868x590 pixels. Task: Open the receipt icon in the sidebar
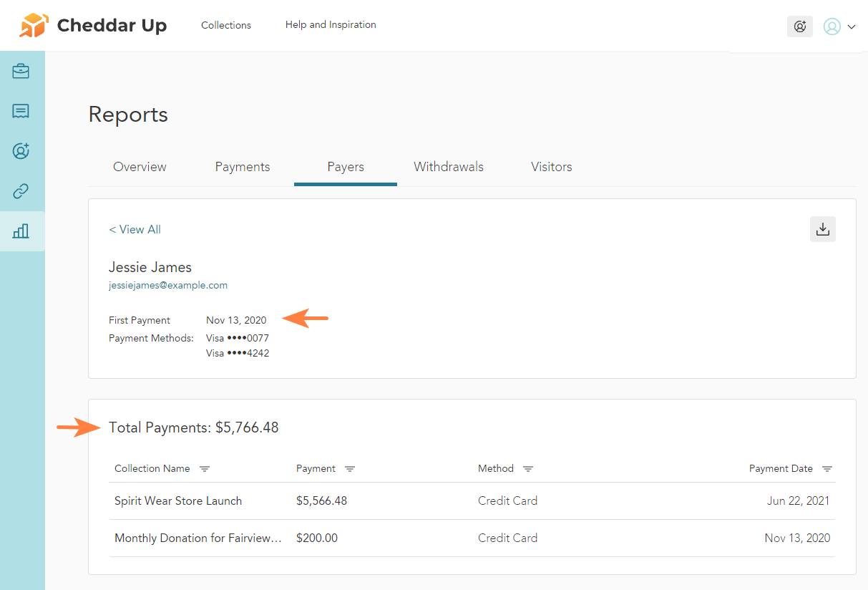(x=21, y=111)
